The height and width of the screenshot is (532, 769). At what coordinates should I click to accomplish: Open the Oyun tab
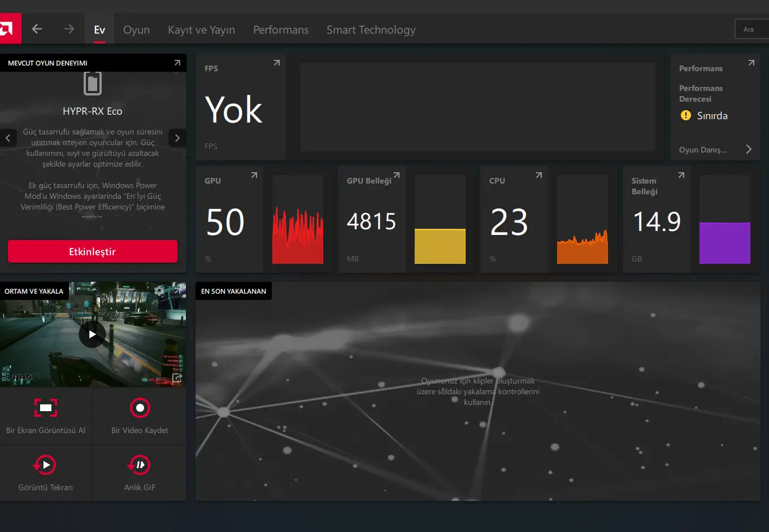click(x=136, y=30)
